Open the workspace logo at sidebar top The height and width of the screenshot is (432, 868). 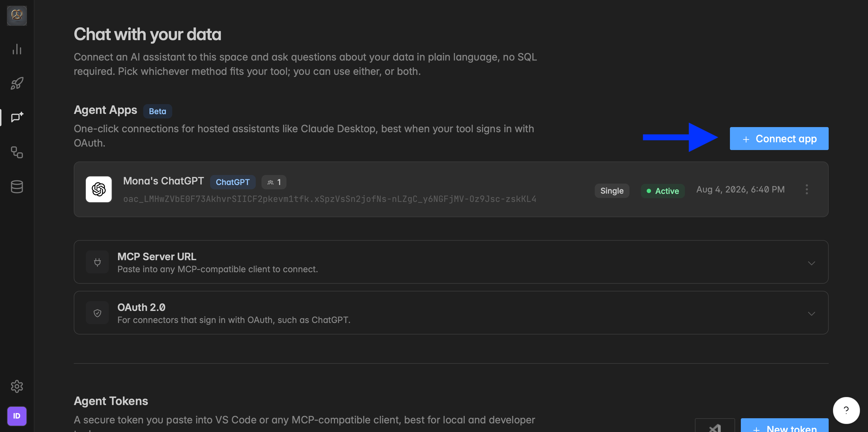(17, 15)
